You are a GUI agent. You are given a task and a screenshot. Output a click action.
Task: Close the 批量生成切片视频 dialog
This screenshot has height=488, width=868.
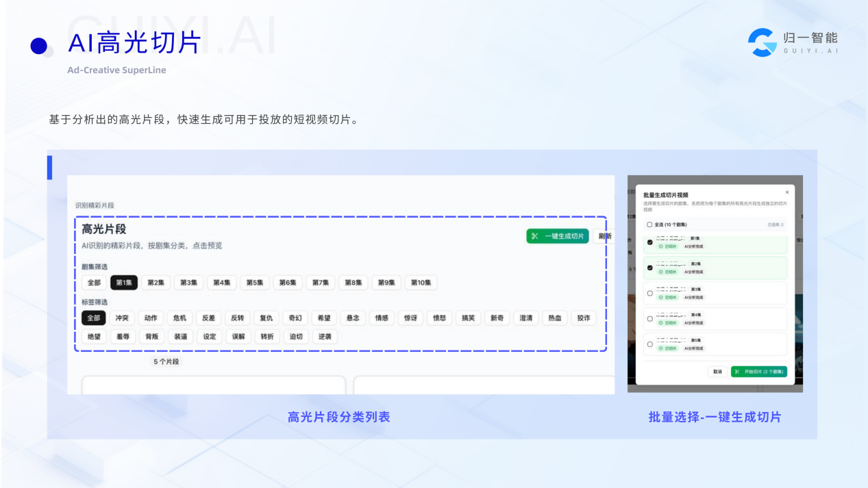pyautogui.click(x=786, y=192)
